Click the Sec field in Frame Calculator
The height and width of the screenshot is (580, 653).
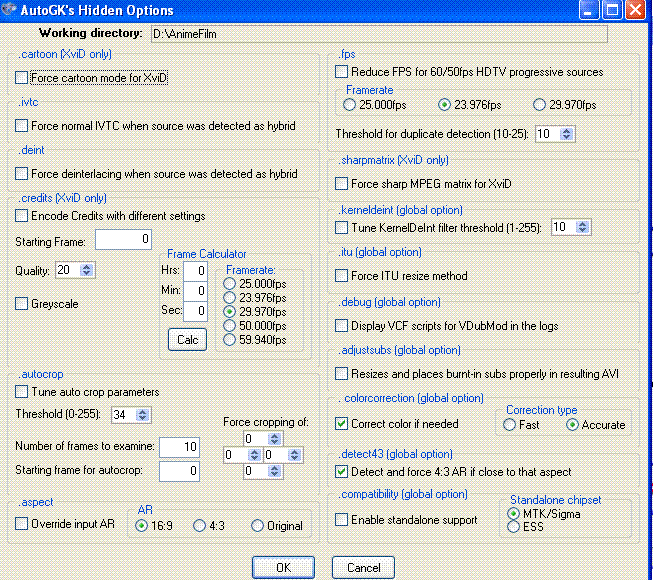(195, 311)
